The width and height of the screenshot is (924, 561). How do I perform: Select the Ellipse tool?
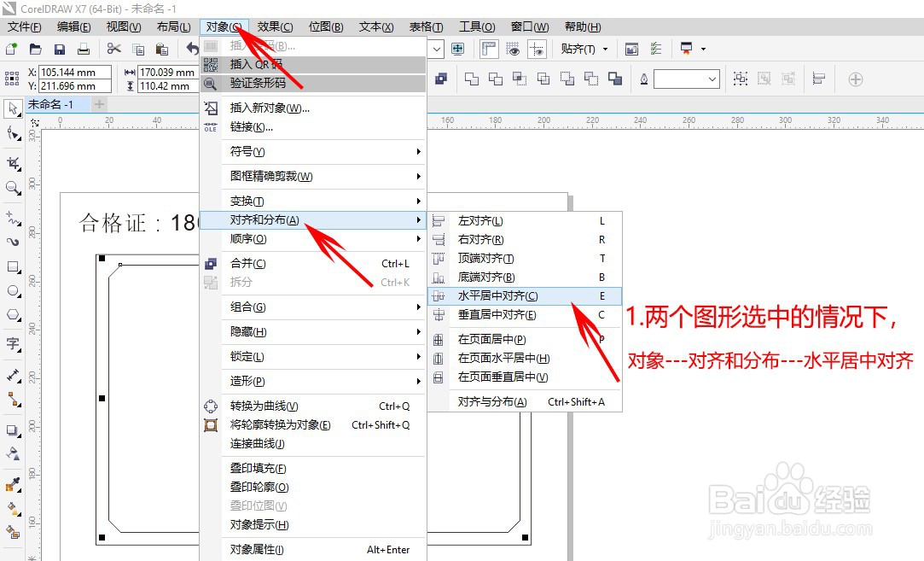click(x=13, y=291)
